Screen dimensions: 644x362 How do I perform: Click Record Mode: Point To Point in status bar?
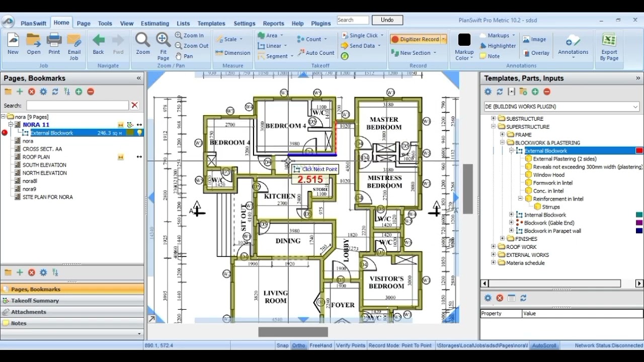coord(400,345)
